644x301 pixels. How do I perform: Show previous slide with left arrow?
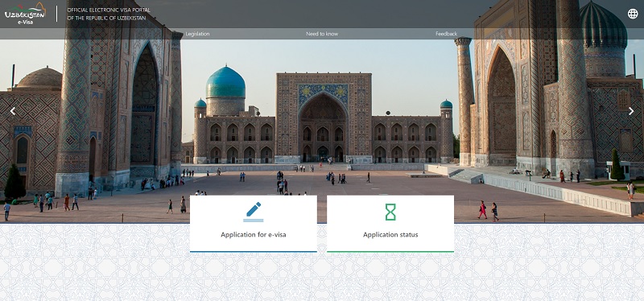point(13,111)
